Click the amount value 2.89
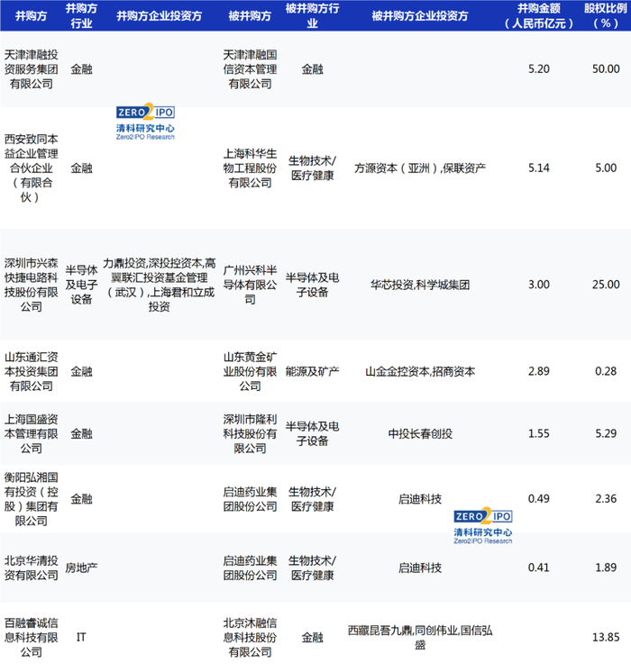Image resolution: width=631 pixels, height=672 pixels. click(539, 371)
